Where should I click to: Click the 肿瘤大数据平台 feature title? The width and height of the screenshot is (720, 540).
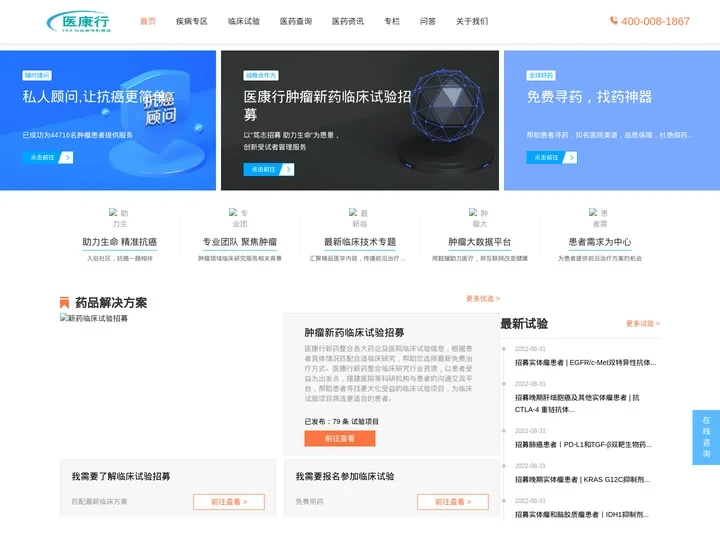click(480, 242)
